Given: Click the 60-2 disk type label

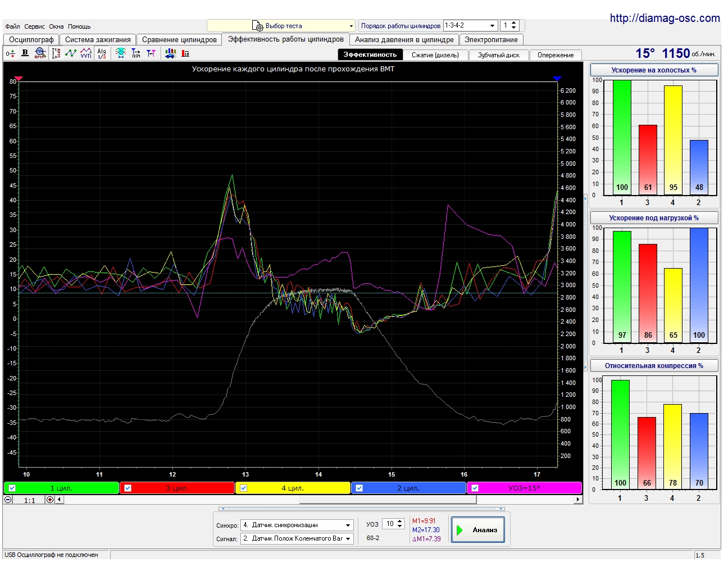Looking at the screenshot, I should (373, 538).
